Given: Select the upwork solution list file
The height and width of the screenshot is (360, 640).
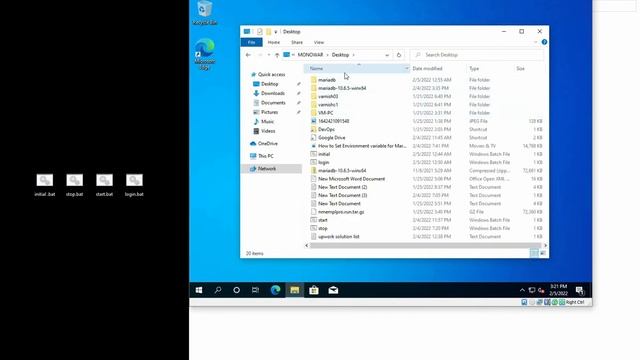Looking at the screenshot, I should tap(338, 237).
